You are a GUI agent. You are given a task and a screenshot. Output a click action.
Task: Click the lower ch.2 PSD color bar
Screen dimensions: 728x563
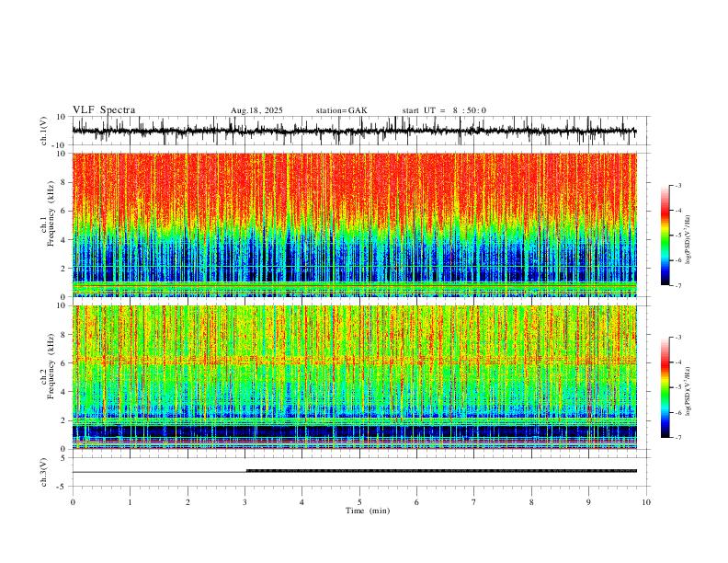[x=665, y=387]
